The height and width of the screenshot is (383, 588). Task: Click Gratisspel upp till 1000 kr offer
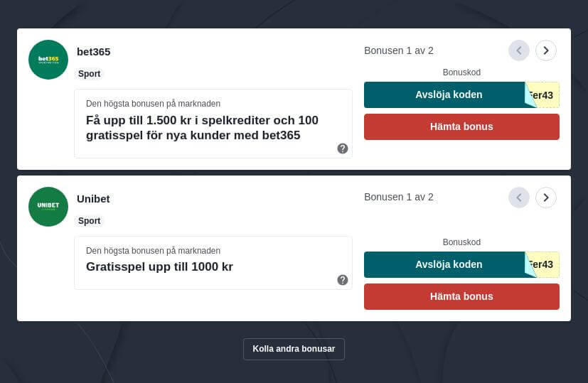point(159,266)
